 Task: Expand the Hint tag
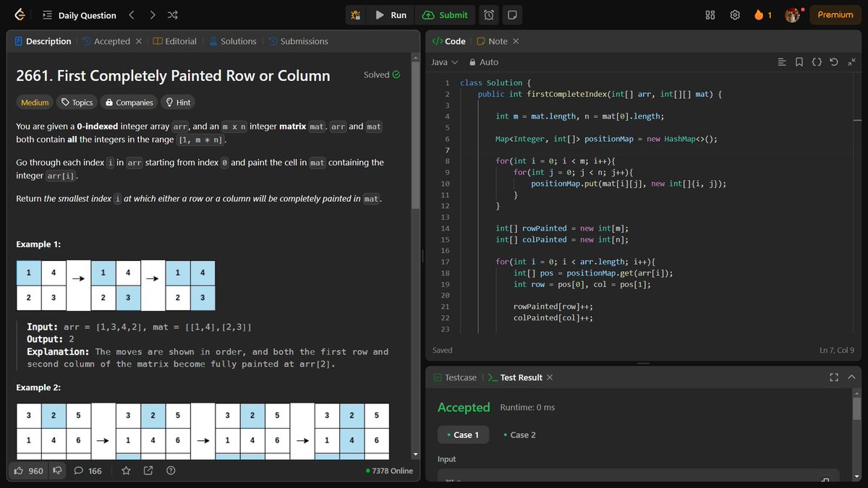pyautogui.click(x=177, y=103)
